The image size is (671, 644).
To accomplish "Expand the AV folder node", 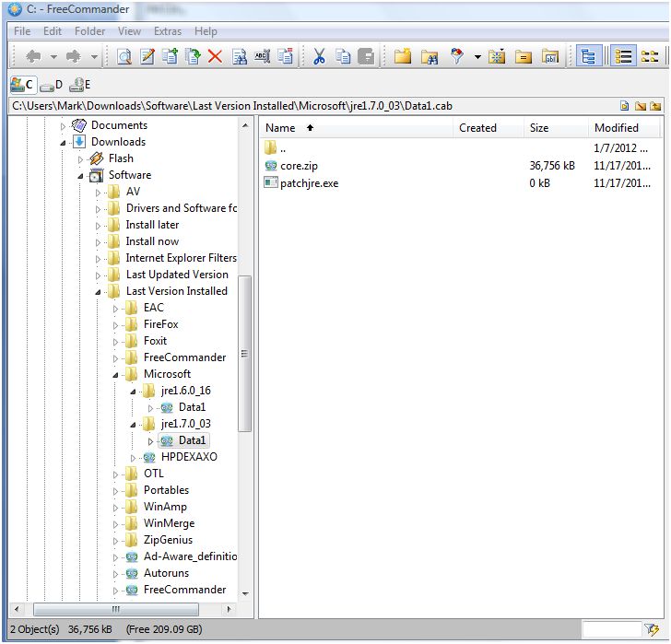I will coord(98,193).
